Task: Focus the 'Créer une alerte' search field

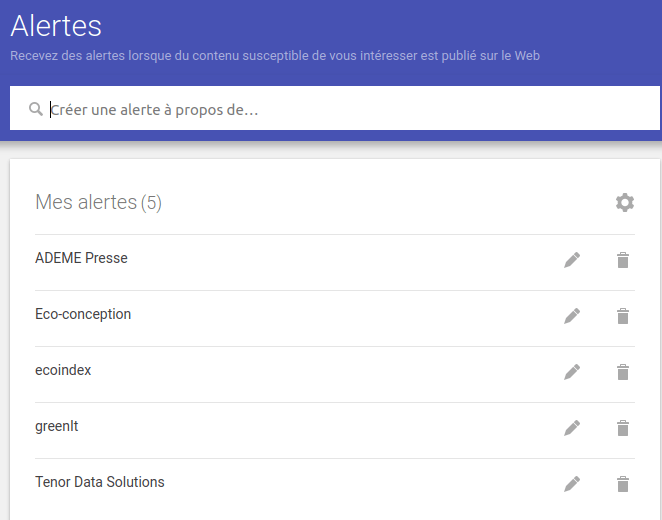Action: (340, 109)
